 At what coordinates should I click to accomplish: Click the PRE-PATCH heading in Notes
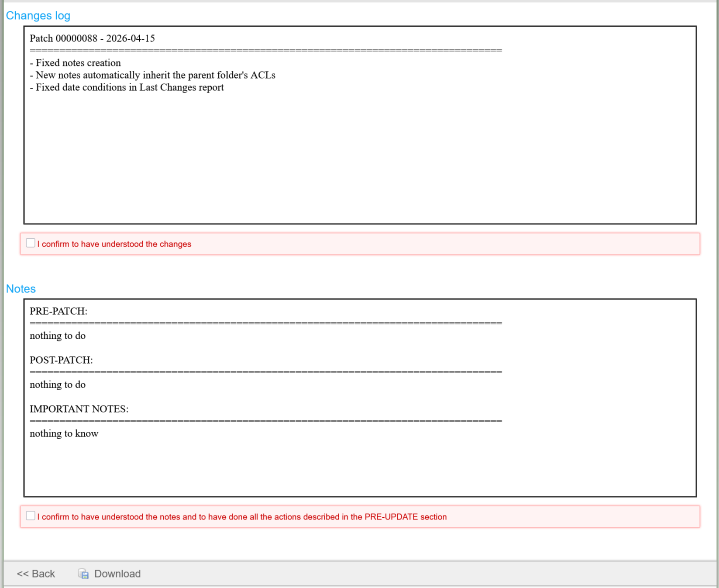point(58,311)
